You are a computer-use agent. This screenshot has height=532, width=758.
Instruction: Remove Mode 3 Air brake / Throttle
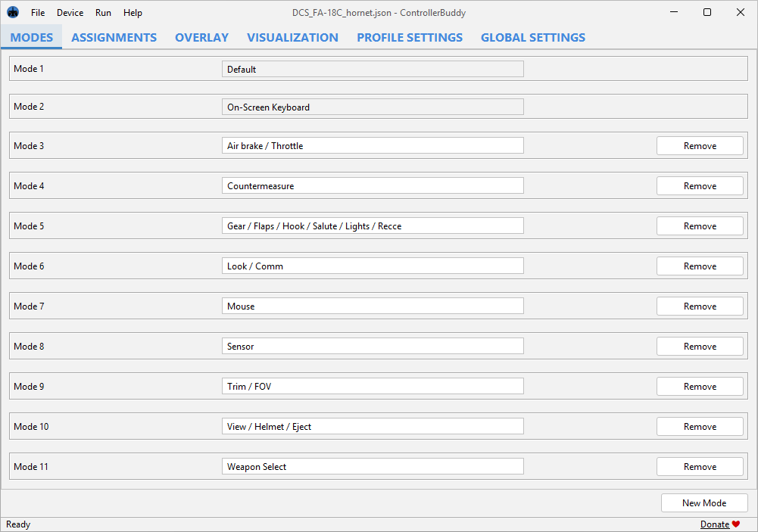click(700, 146)
